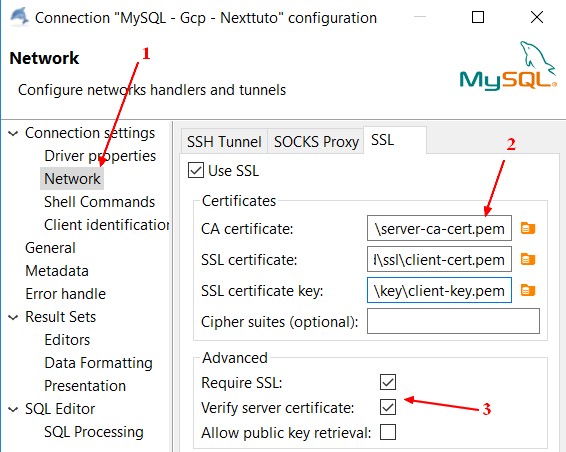Collapse the Result Sets tree node
Image resolution: width=566 pixels, height=452 pixels.
coord(13,317)
